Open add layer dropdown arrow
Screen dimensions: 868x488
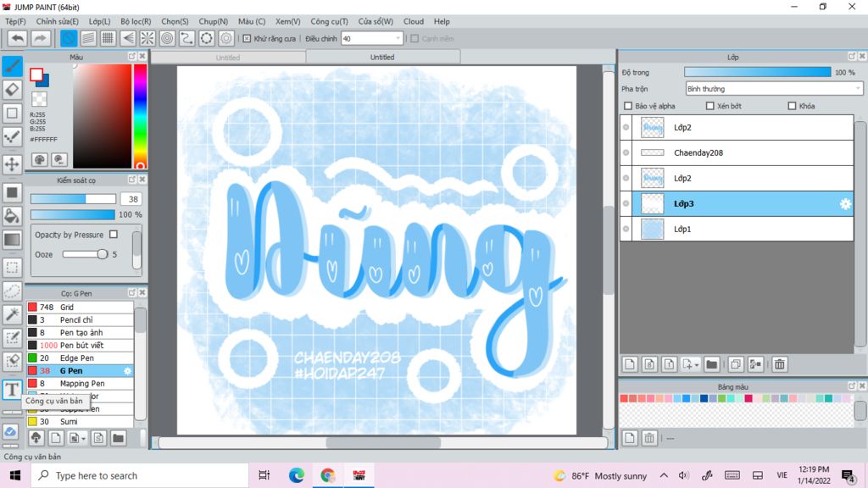(697, 364)
